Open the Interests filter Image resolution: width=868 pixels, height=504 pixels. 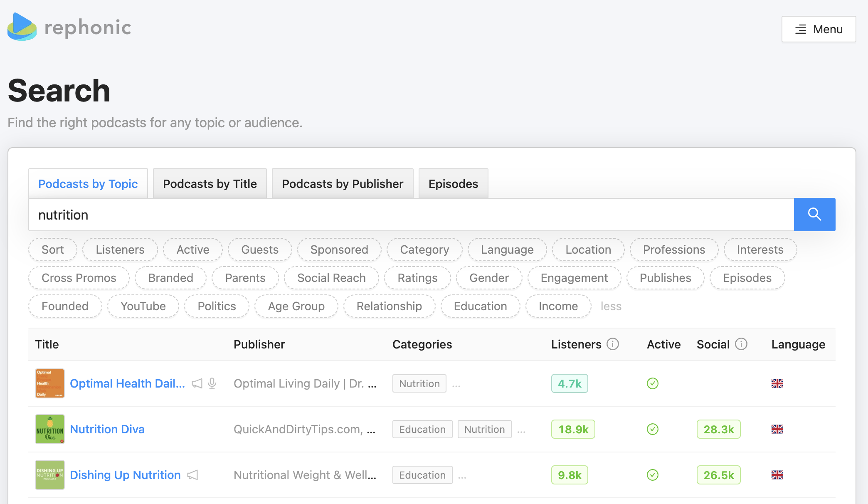760,250
